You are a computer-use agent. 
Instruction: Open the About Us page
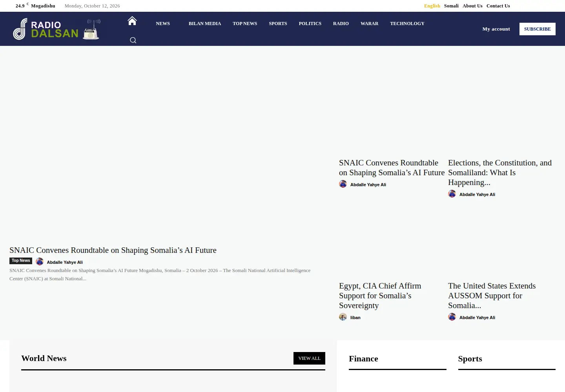472,6
